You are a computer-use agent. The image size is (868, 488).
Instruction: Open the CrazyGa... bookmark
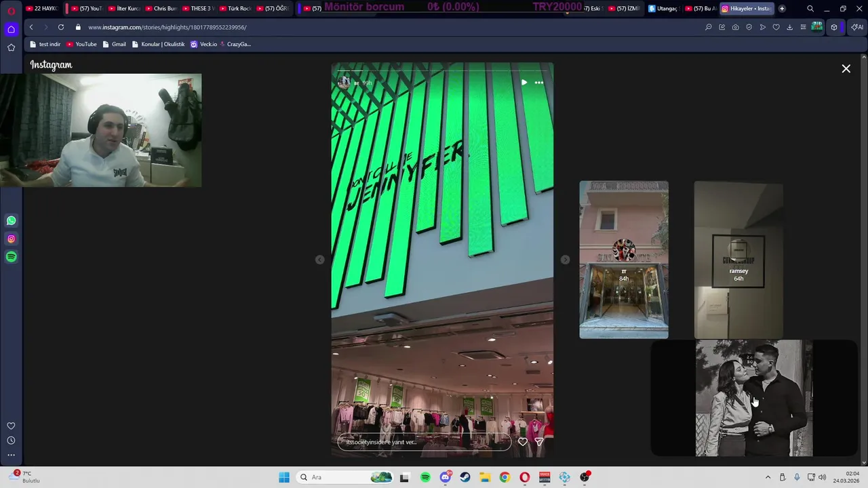pos(235,44)
